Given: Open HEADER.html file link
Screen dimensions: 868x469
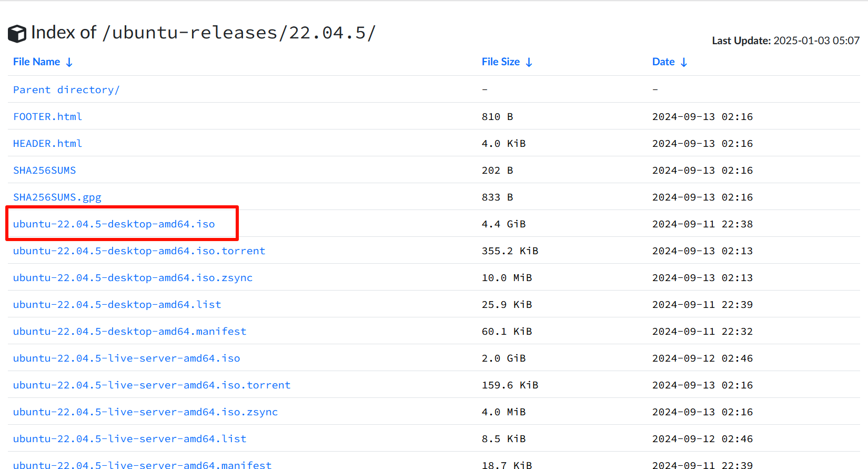Looking at the screenshot, I should pyautogui.click(x=47, y=143).
